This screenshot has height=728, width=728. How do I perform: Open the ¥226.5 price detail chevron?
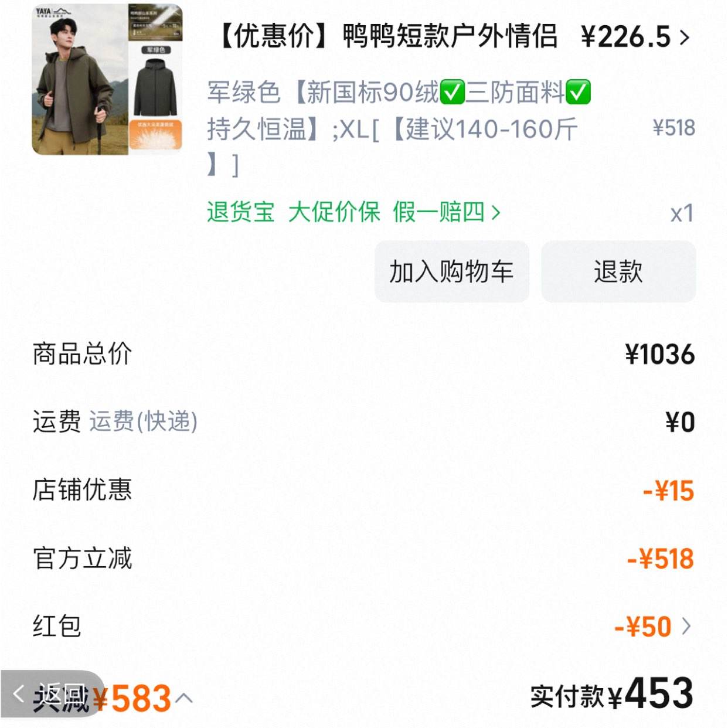click(x=685, y=38)
